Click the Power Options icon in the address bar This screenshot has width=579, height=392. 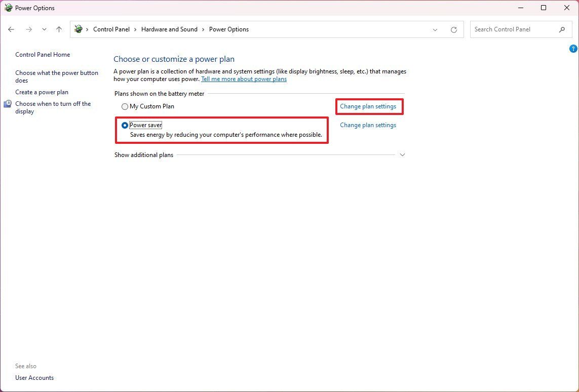[78, 29]
